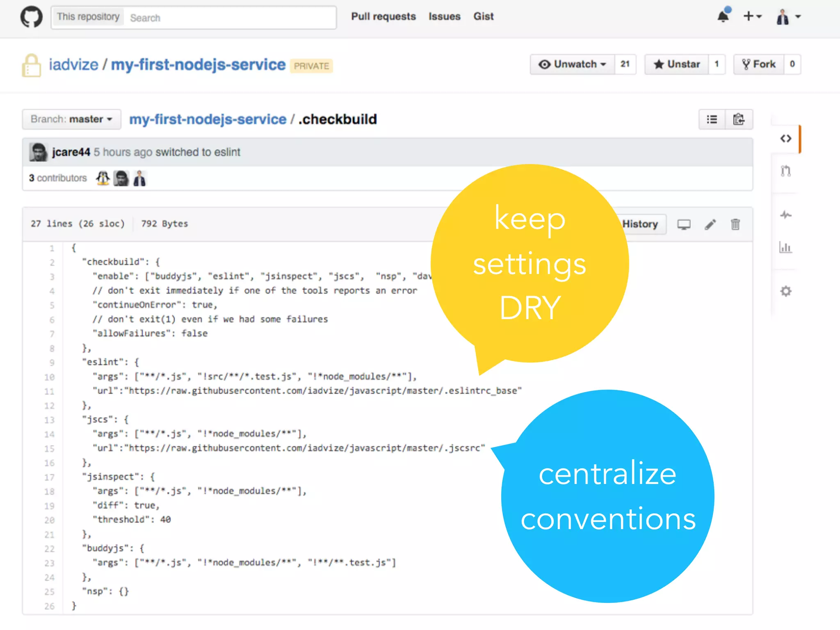This screenshot has height=630, width=840.
Task: Open Pull requests sidebar icon
Action: tap(786, 171)
